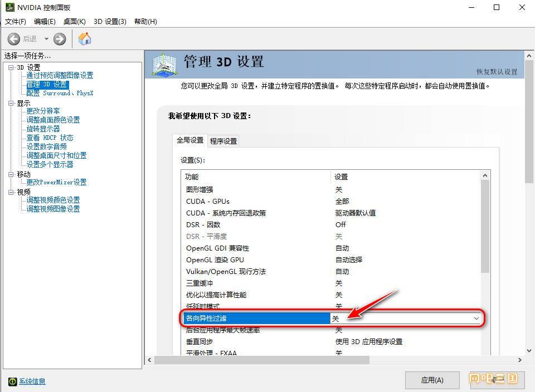Viewport: 535px width, 392px height.
Task: Select 通过预览调整图像设置
Action: (x=60, y=75)
